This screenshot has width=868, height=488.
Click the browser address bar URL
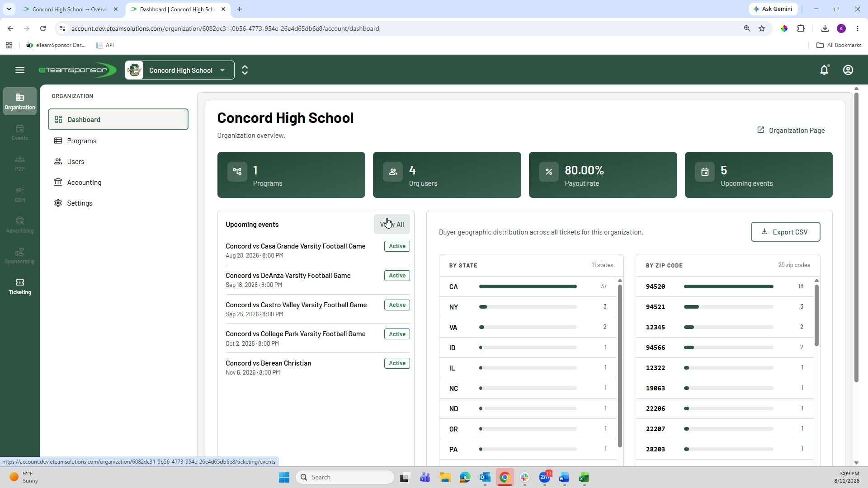click(225, 28)
